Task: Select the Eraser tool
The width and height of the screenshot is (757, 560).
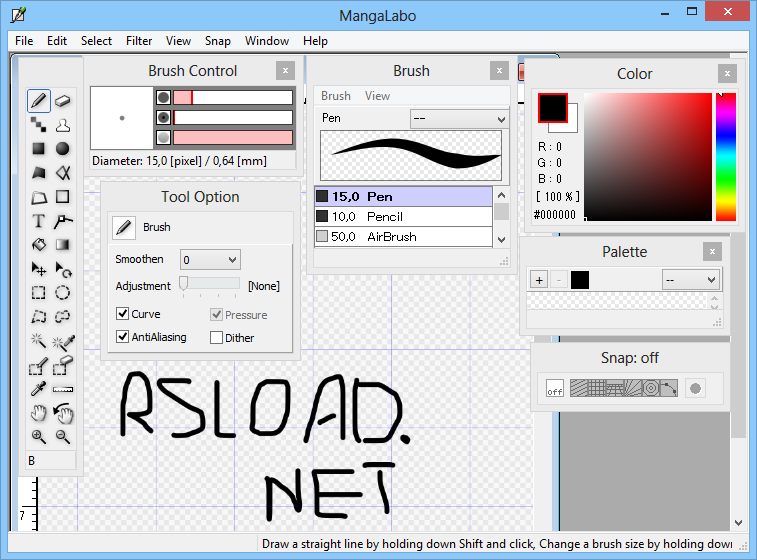Action: point(62,101)
